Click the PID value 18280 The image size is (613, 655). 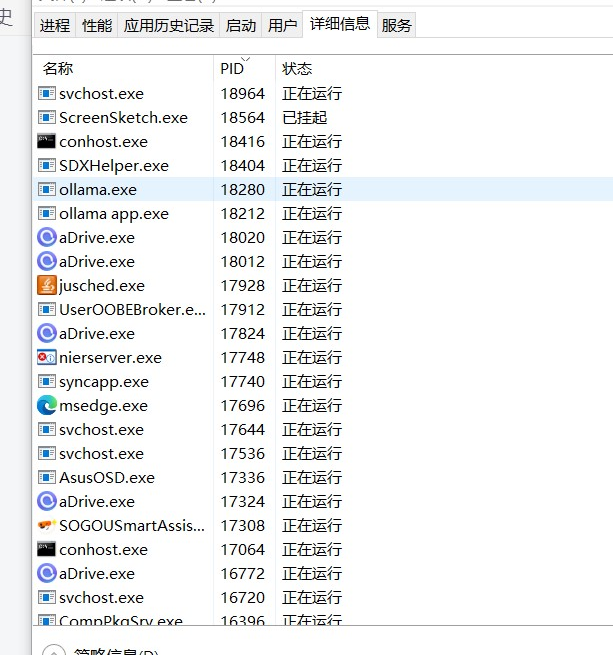(242, 190)
